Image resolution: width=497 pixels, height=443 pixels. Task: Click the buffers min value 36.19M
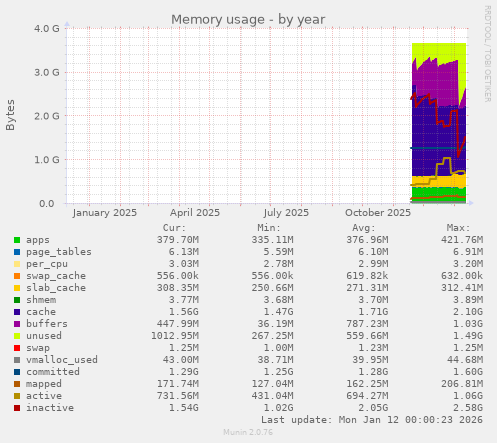pos(275,324)
